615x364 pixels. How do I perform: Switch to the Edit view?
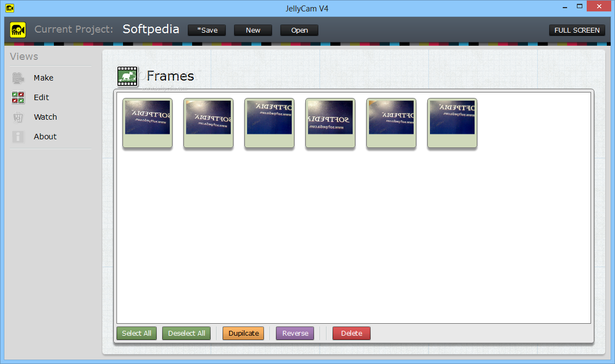click(x=41, y=97)
